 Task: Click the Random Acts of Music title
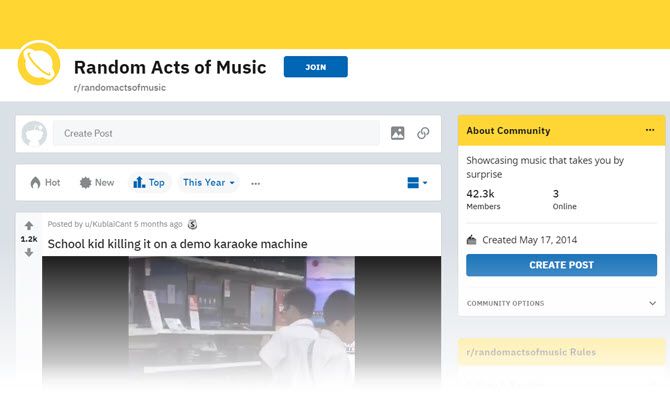pyautogui.click(x=170, y=67)
